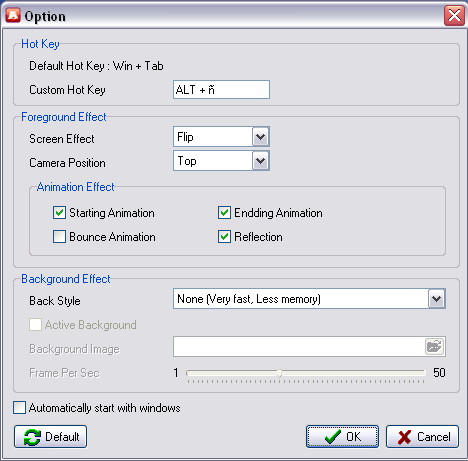
Task: Click the green refresh Default button
Action: pyautogui.click(x=51, y=437)
